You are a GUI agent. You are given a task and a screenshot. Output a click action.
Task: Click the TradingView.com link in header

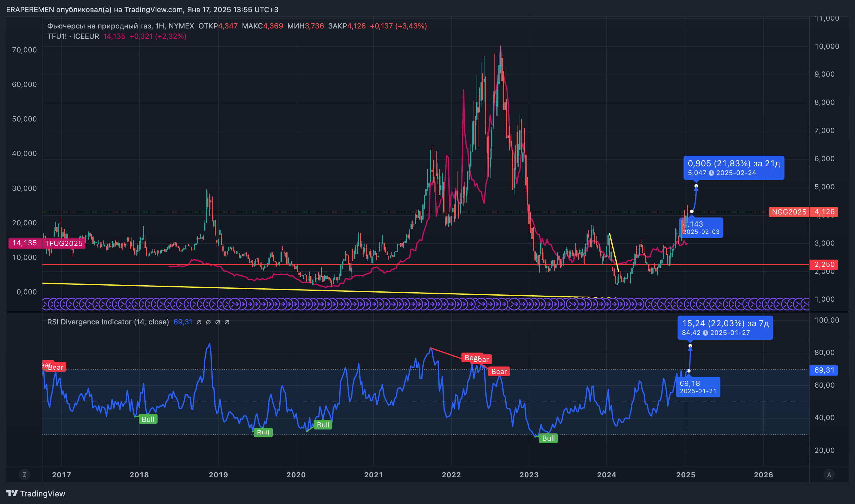pos(154,9)
